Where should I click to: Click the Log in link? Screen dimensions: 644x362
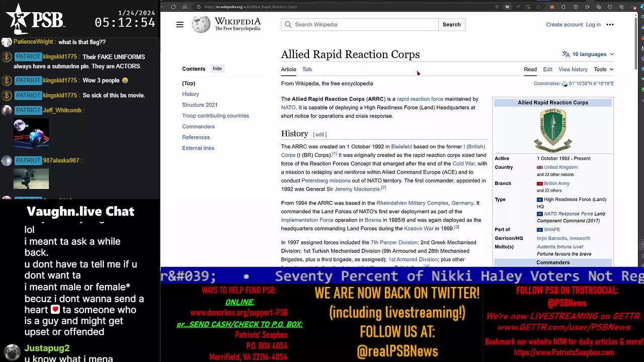593,25
